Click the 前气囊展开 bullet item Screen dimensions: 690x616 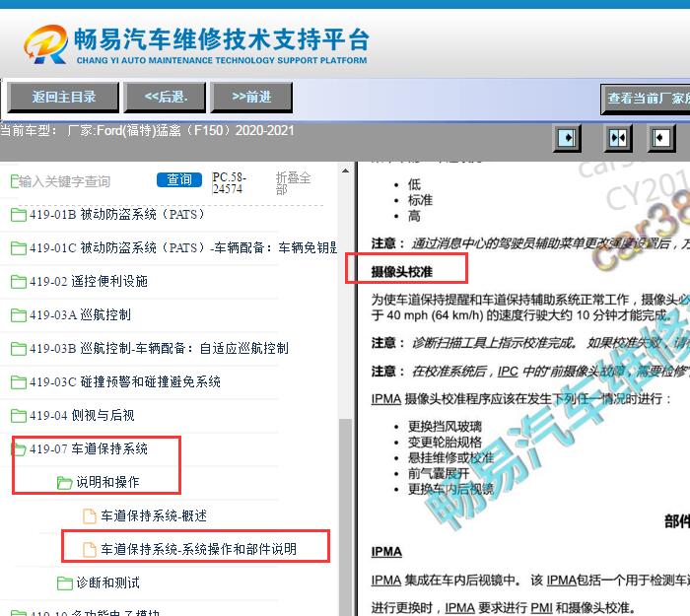point(439,473)
